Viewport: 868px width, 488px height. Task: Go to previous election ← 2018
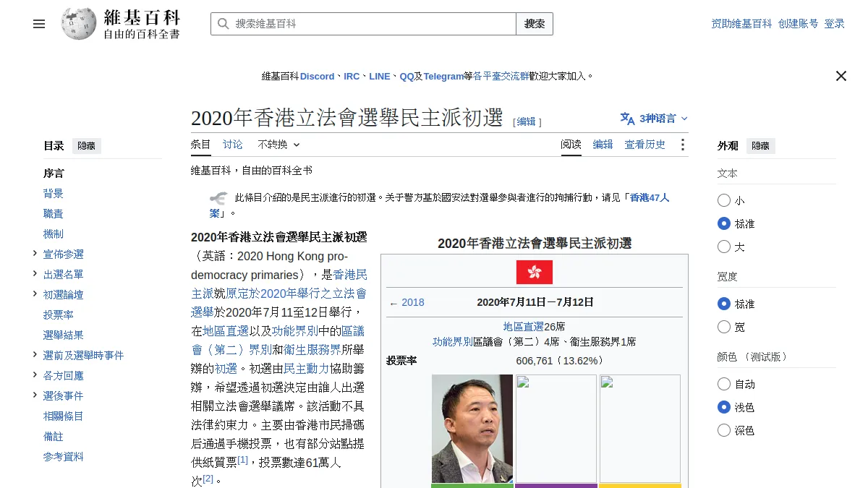coord(407,302)
